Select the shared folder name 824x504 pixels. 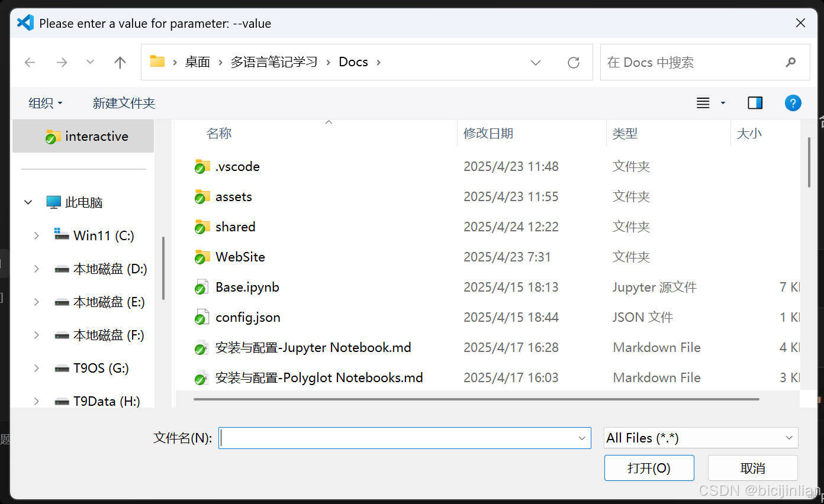click(x=236, y=227)
